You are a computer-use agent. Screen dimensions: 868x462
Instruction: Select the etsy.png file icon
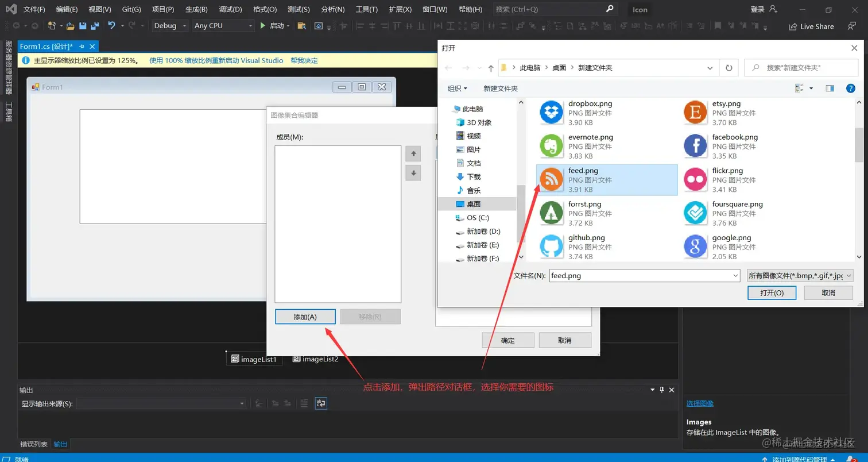click(x=695, y=112)
